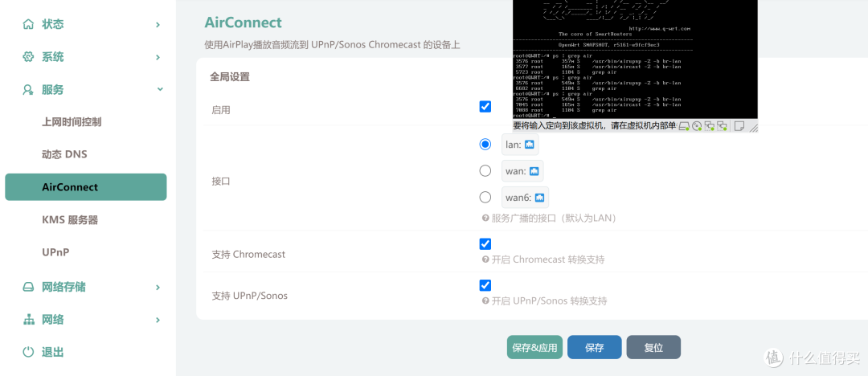The width and height of the screenshot is (868, 376).
Task: Click the 保存&应用 button
Action: [534, 348]
